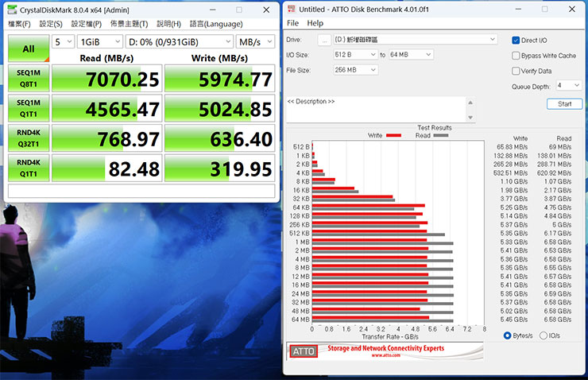Minimize the ATTO Disk Benchmark window

(x=518, y=9)
